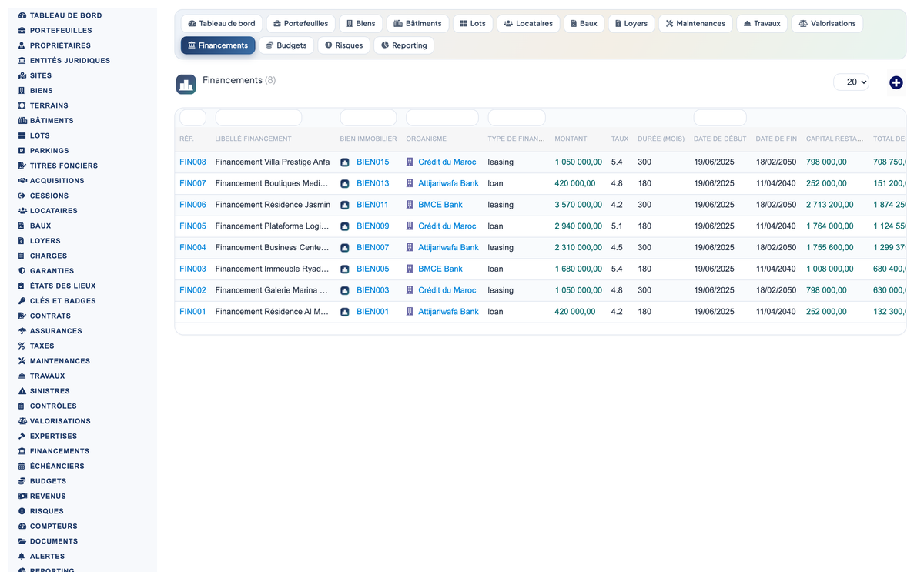Screen dimensions: 924x572
Task: Click the Organisme column filter field
Action: pyautogui.click(x=442, y=118)
